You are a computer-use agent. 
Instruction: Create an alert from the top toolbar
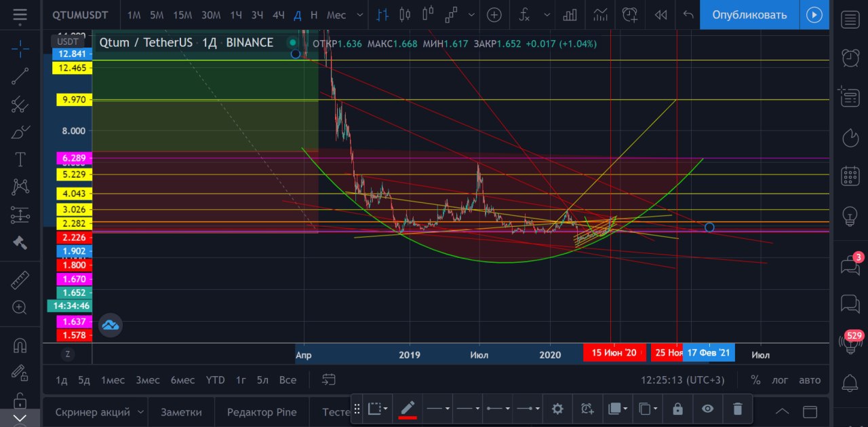point(630,14)
